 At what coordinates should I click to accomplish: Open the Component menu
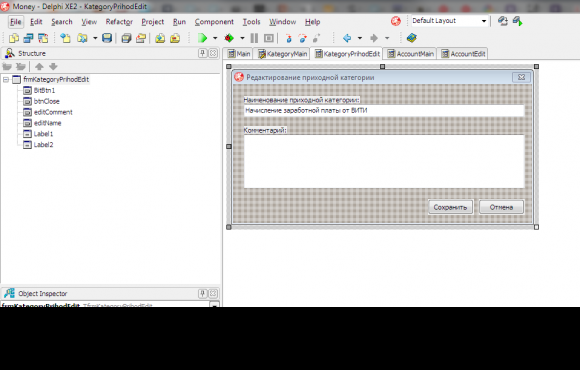click(x=214, y=22)
